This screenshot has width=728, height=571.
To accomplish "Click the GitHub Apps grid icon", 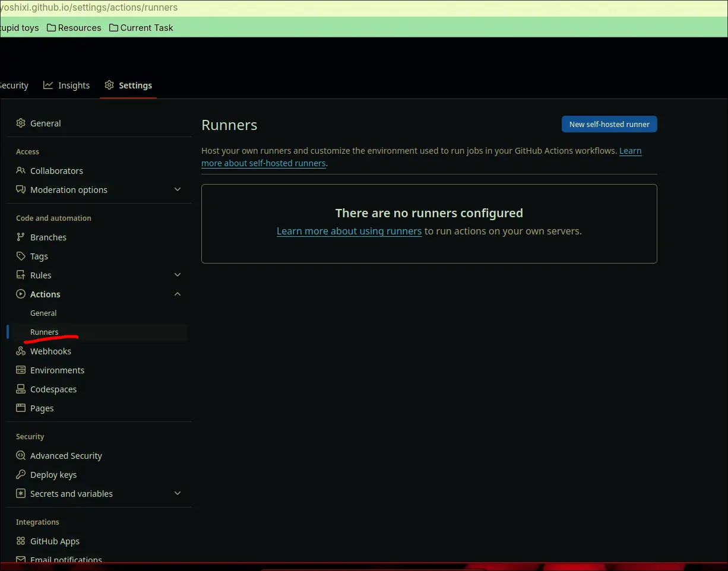I will pos(21,541).
